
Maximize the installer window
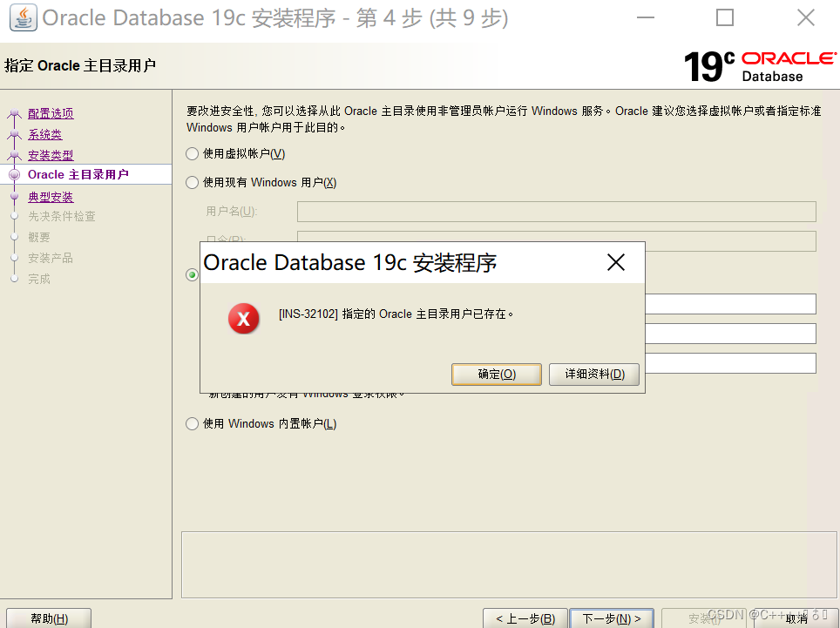tap(725, 17)
